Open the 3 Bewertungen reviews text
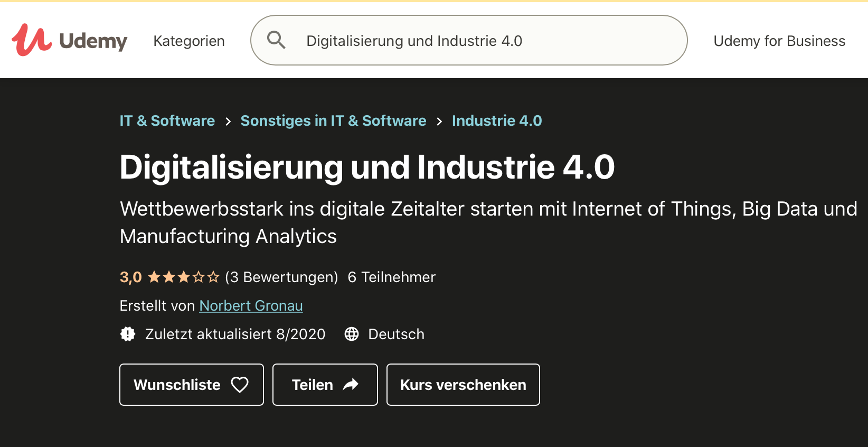The width and height of the screenshot is (868, 447). 281,277
